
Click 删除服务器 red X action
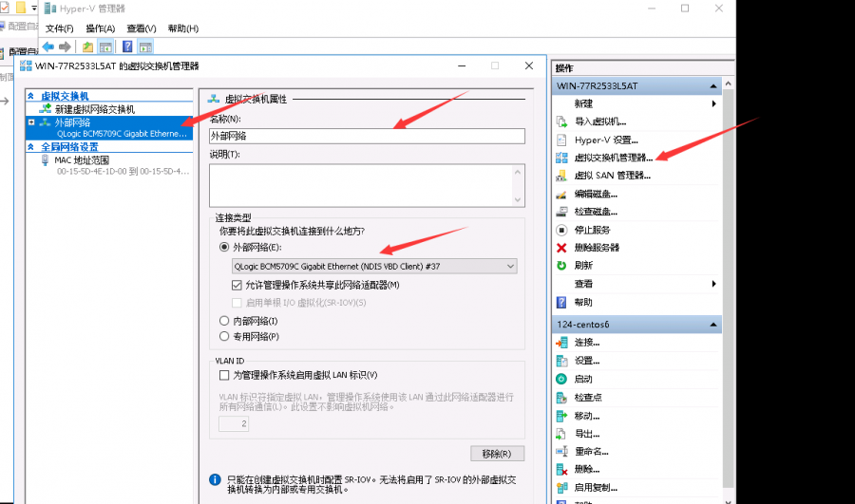(x=597, y=248)
